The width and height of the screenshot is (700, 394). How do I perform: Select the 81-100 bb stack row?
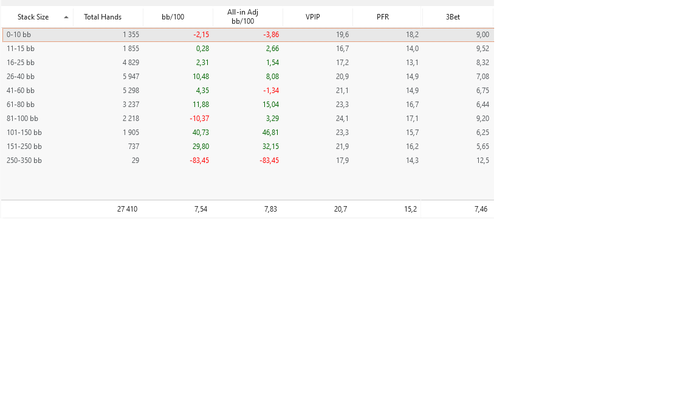(x=248, y=118)
